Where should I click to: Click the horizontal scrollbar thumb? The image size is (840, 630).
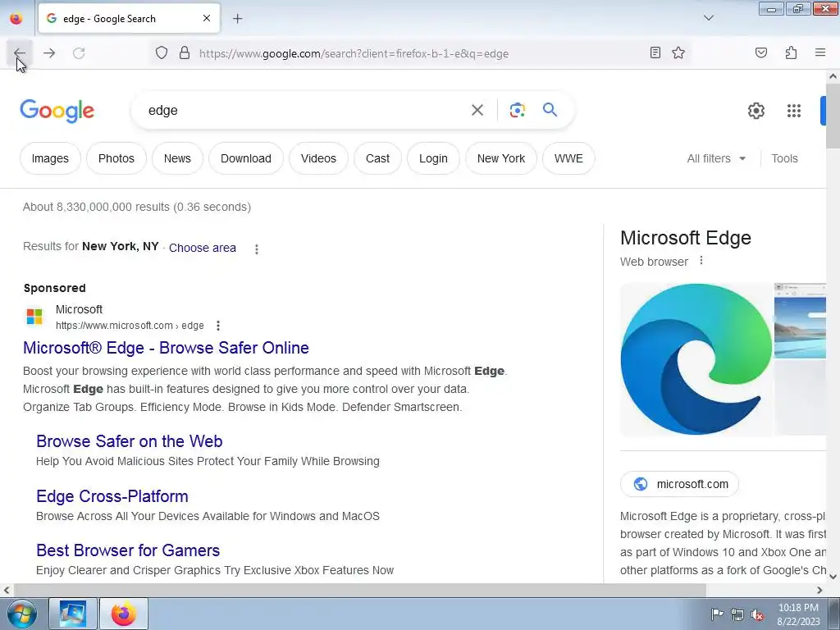(359, 590)
